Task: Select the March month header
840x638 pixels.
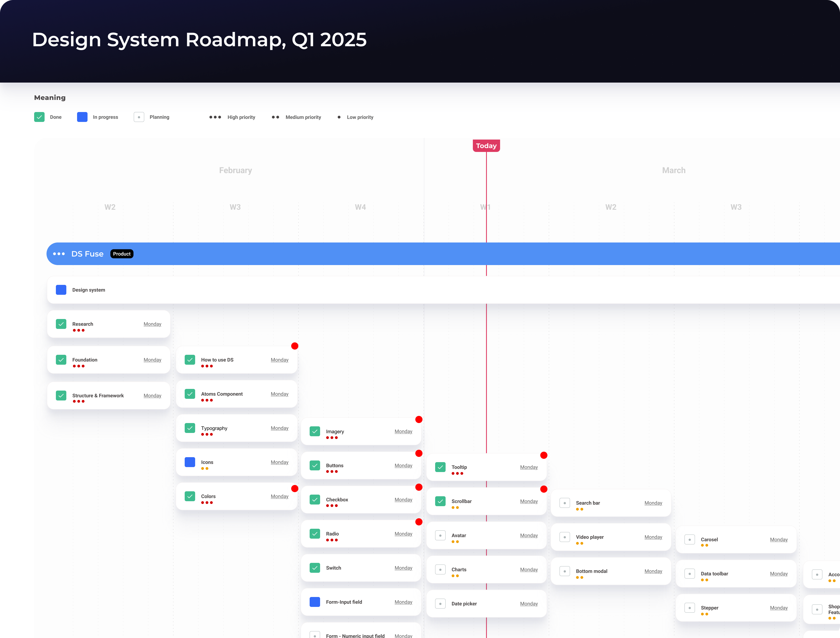Action: tap(674, 170)
